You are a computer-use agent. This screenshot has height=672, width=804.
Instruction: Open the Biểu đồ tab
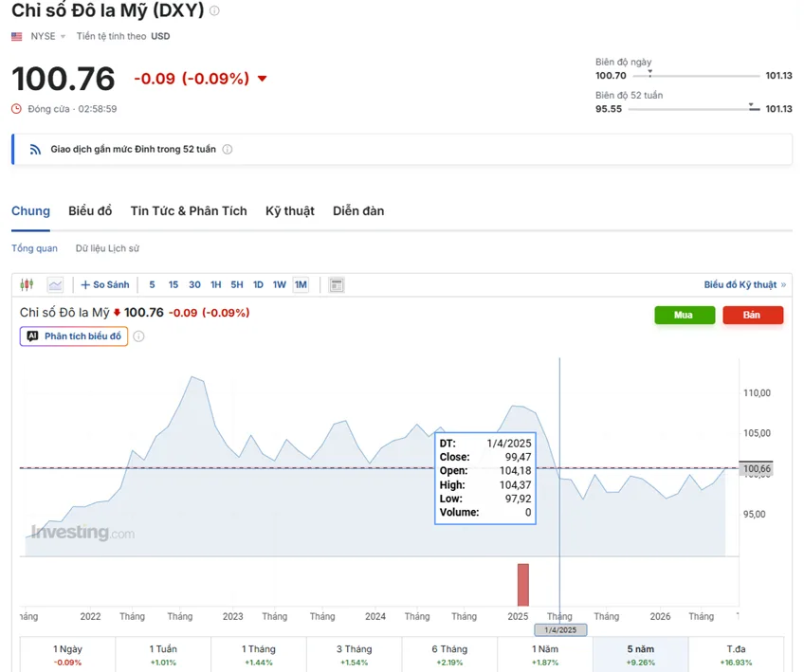(90, 211)
